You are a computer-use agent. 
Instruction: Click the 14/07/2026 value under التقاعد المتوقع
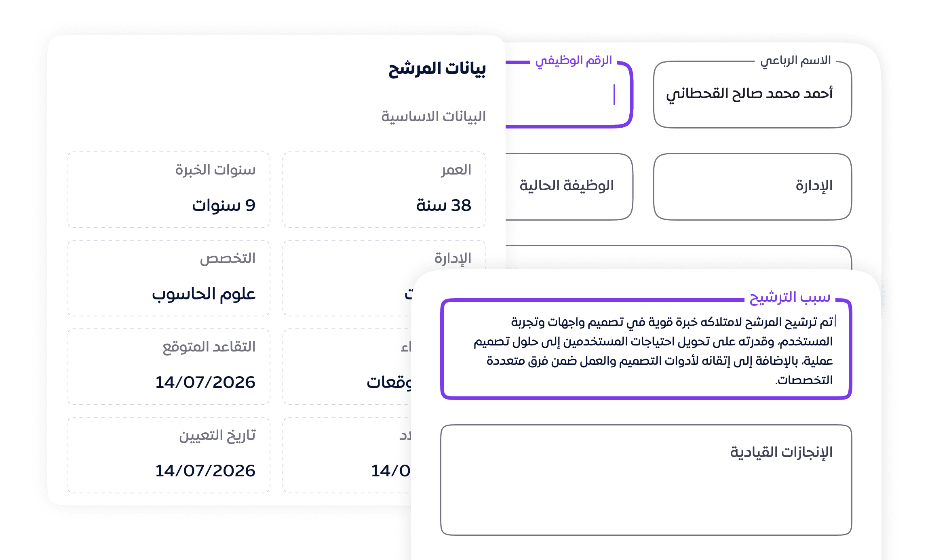coord(205,382)
